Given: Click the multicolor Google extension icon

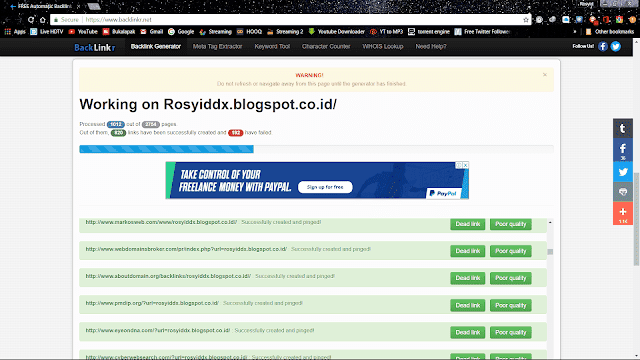Looking at the screenshot, I should [x=619, y=20].
